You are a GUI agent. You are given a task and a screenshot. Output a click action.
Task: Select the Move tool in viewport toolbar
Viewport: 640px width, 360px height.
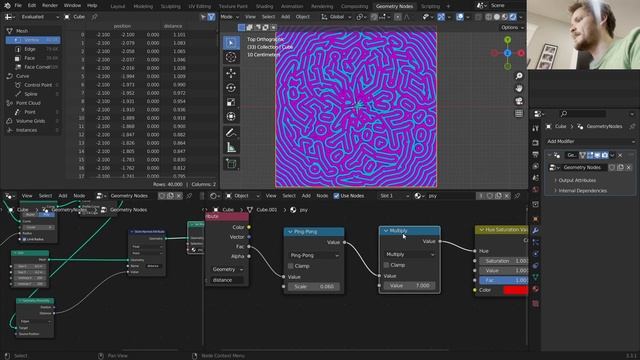(x=231, y=73)
